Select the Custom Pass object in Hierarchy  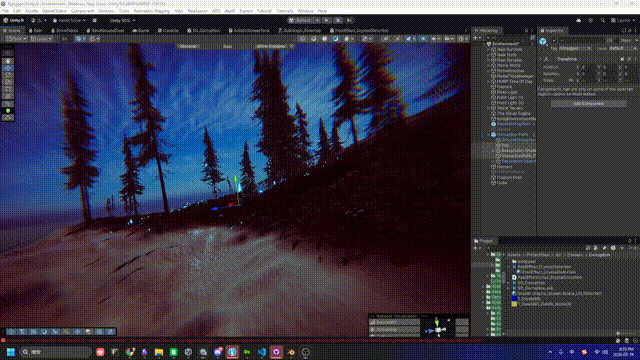509,178
